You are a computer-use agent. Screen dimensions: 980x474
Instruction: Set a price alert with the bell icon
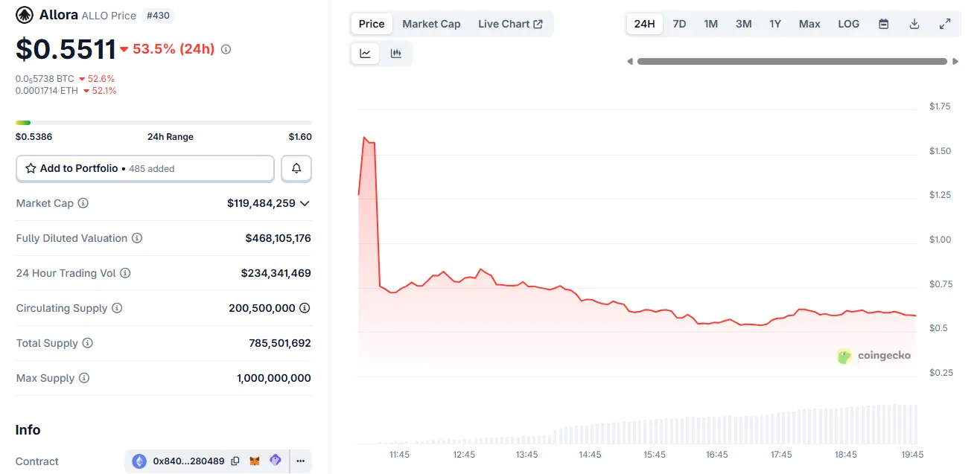click(296, 168)
